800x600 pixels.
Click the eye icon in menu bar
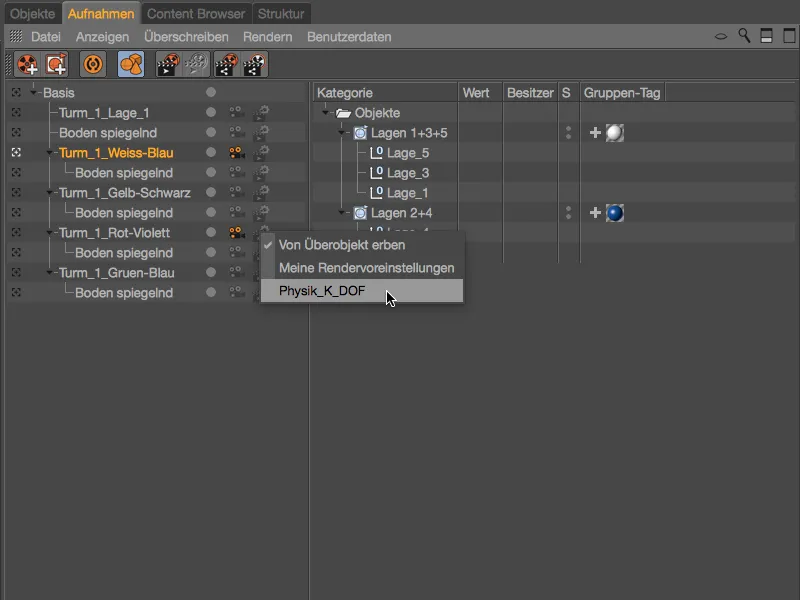[x=720, y=36]
